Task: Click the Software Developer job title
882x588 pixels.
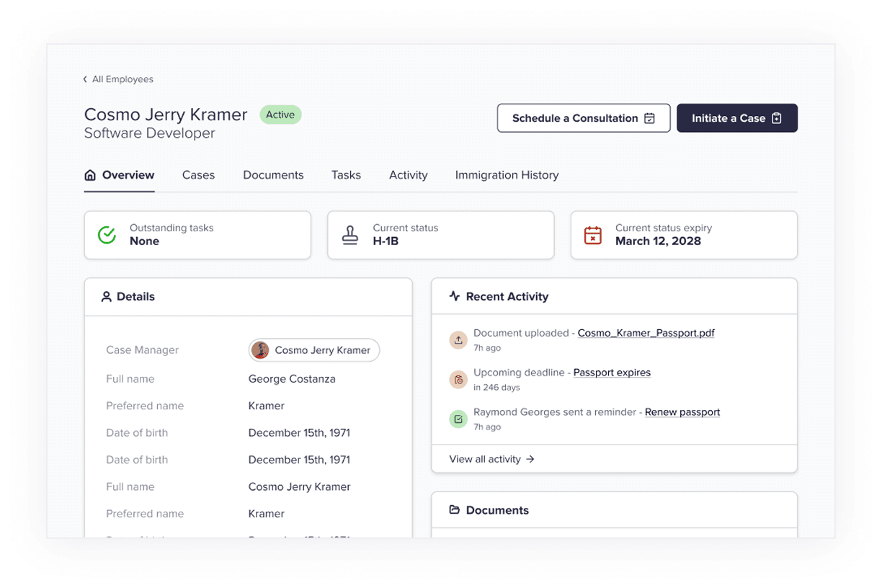Action: point(150,133)
